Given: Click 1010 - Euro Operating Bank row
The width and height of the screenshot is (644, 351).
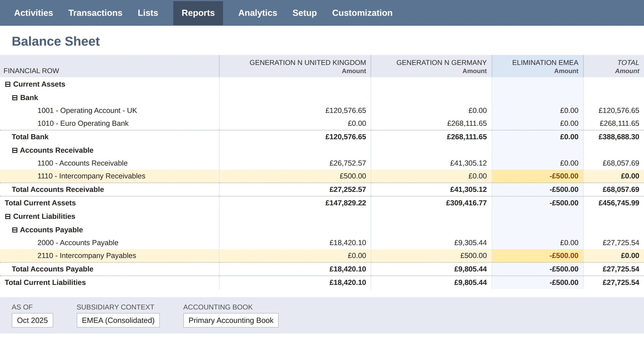Looking at the screenshot, I should click(322, 123).
